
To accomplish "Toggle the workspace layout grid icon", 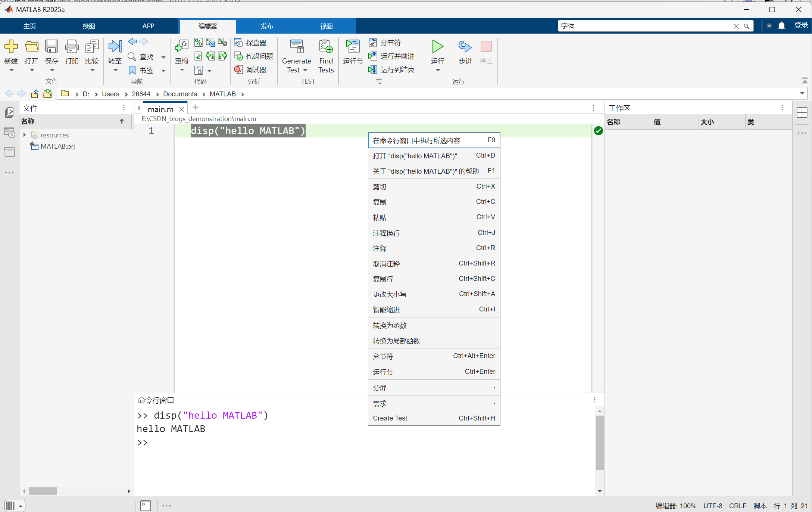I will coord(802,112).
